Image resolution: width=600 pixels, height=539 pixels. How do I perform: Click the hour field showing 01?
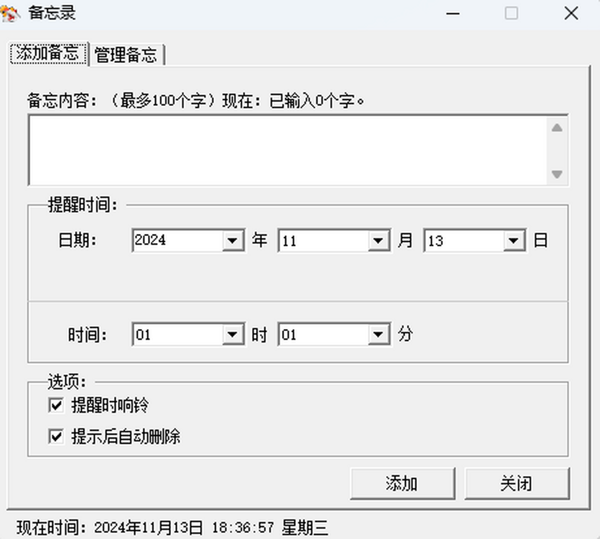click(x=178, y=335)
